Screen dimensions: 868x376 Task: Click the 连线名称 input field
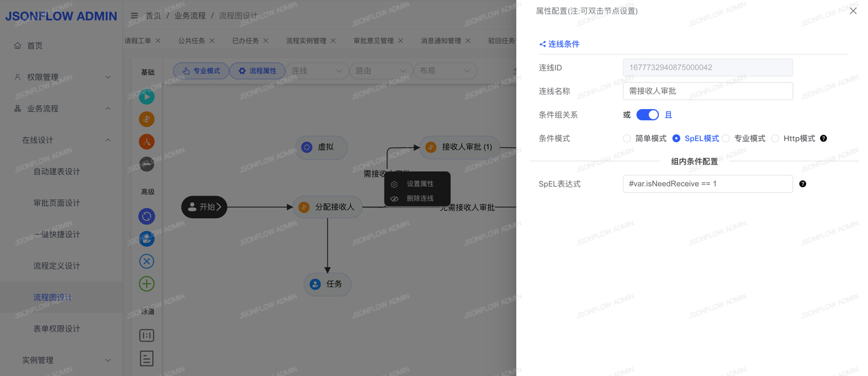point(707,91)
